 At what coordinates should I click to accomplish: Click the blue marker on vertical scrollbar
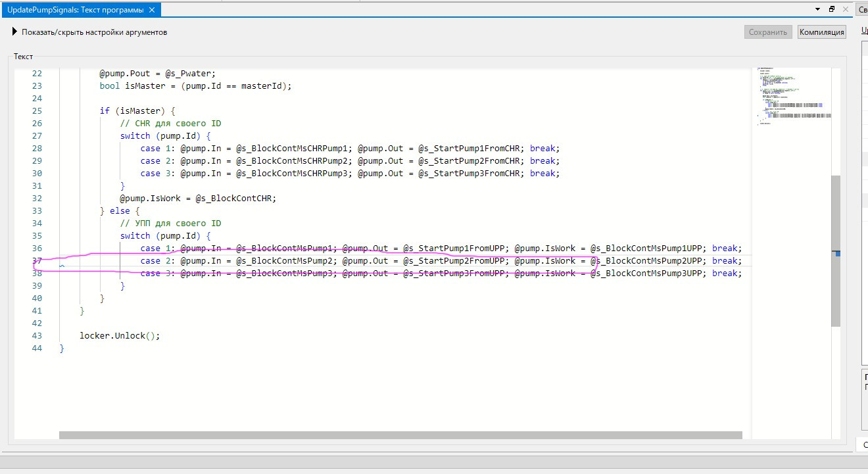pos(837,253)
